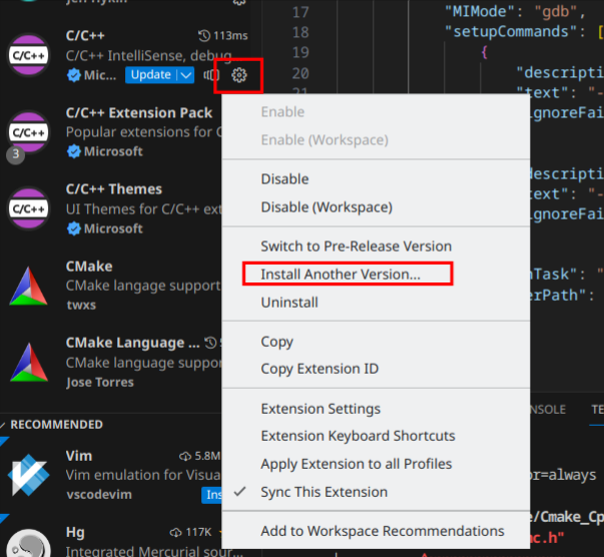Click the C/C++ extension title
Screen dimensions: 604x557
[x=85, y=36]
